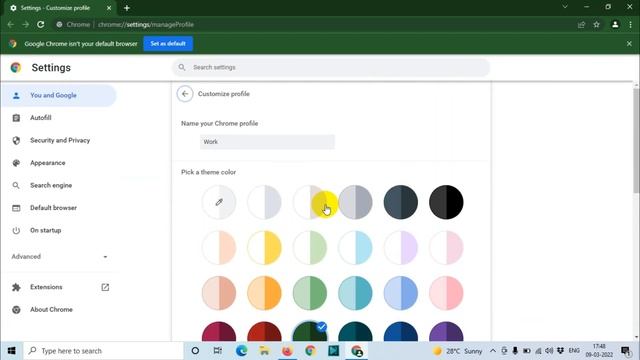Click the Search settings field
This screenshot has width=640, height=360.
331,67
